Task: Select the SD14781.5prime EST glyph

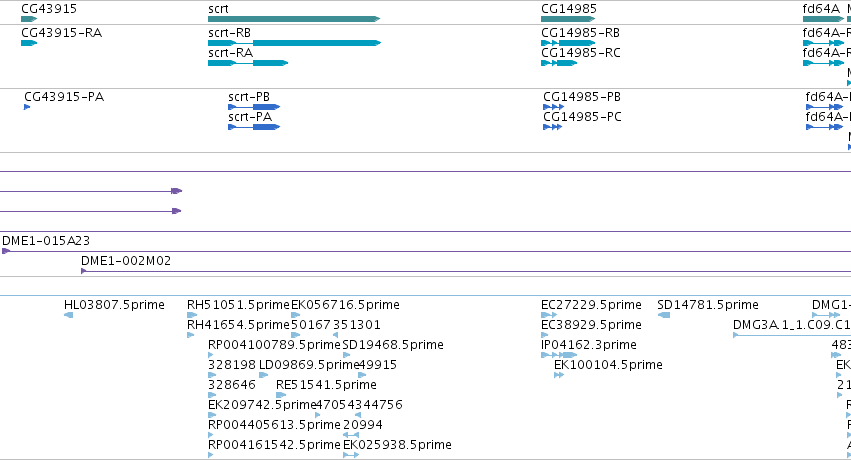Action: (x=663, y=315)
